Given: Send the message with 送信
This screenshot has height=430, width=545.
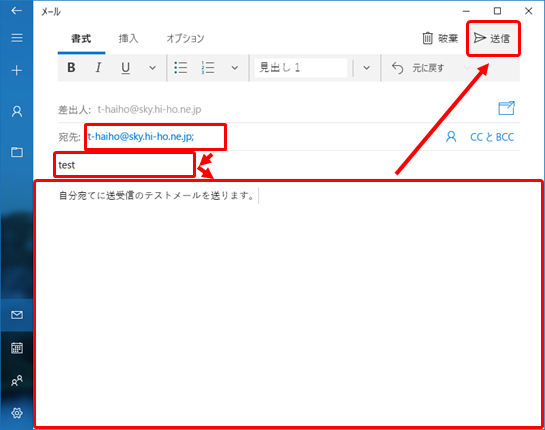Looking at the screenshot, I should coord(493,38).
